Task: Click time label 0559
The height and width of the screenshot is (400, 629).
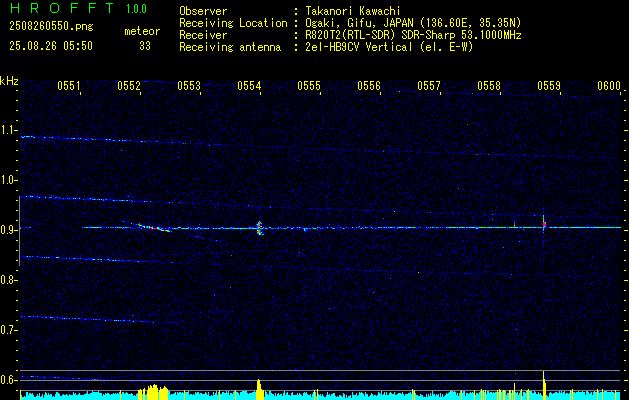Action: tap(549, 85)
